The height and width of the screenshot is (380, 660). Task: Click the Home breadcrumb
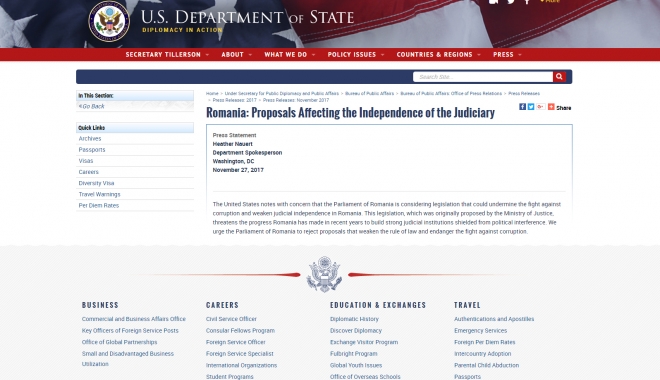(x=212, y=93)
